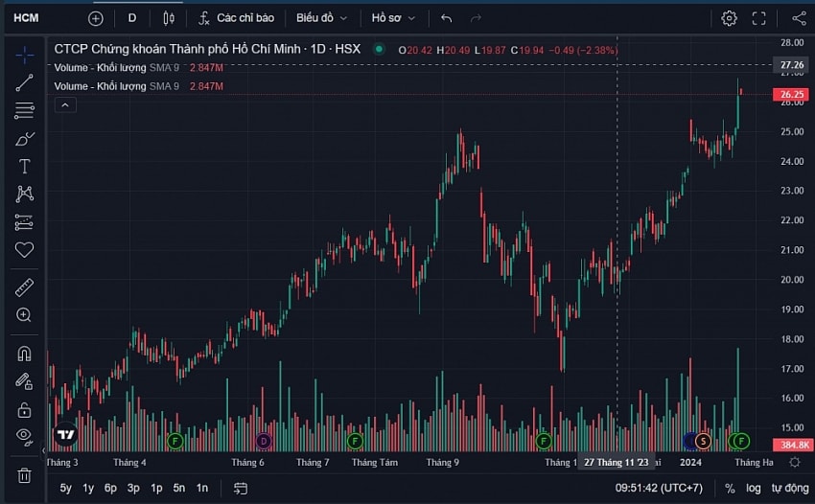Click the HCM symbol search
Screen dimensions: 815x504
click(x=26, y=18)
